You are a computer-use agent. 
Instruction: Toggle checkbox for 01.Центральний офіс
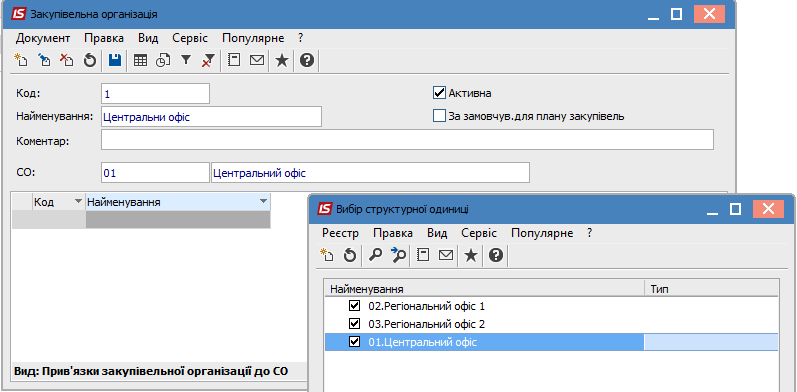coord(354,342)
